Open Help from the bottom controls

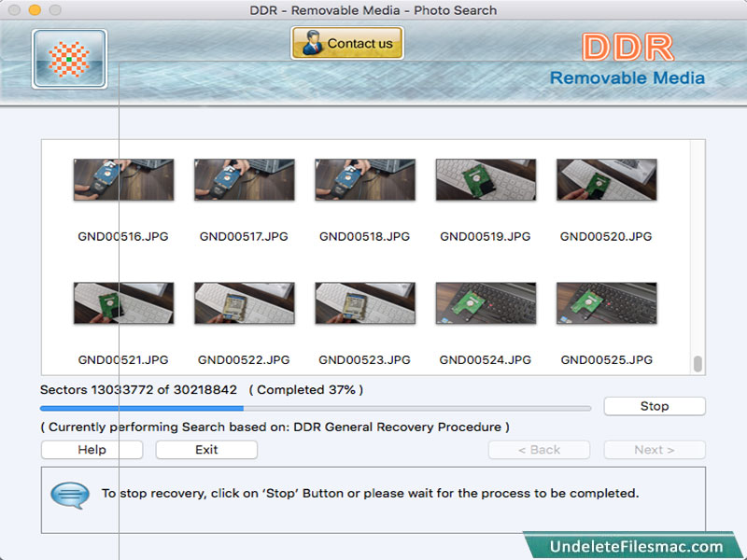pyautogui.click(x=90, y=449)
